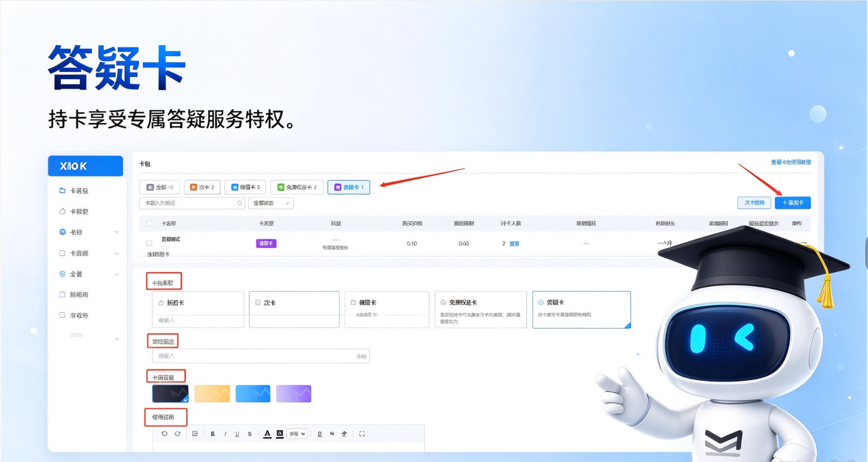Underline text with the U icon
868x462 pixels.
pos(237,434)
